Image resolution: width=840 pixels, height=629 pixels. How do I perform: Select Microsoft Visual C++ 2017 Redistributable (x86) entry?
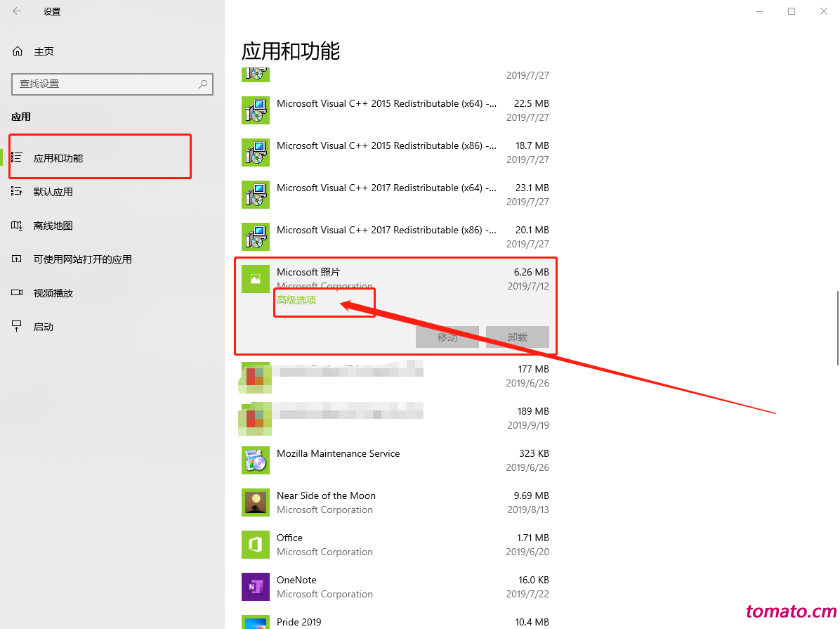coord(386,230)
